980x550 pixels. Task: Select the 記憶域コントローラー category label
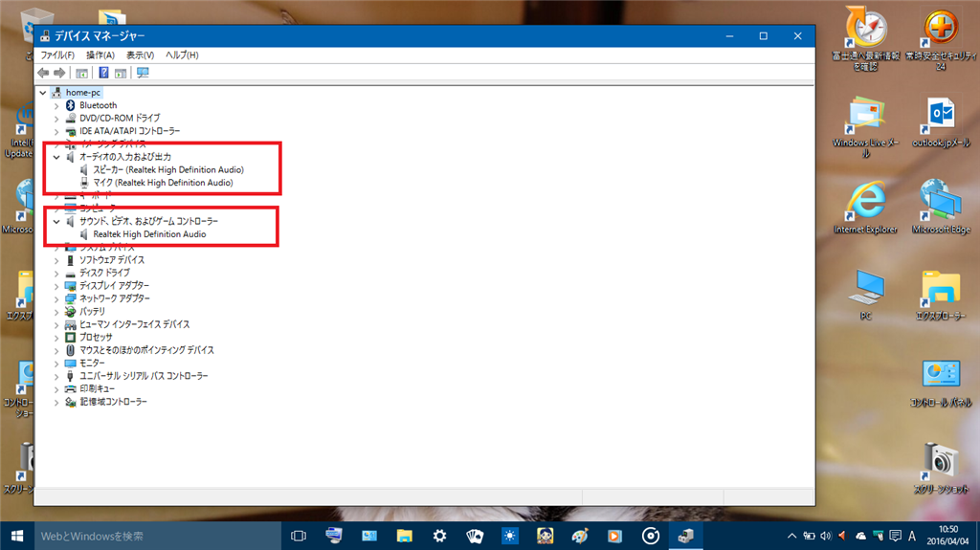pyautogui.click(x=113, y=402)
